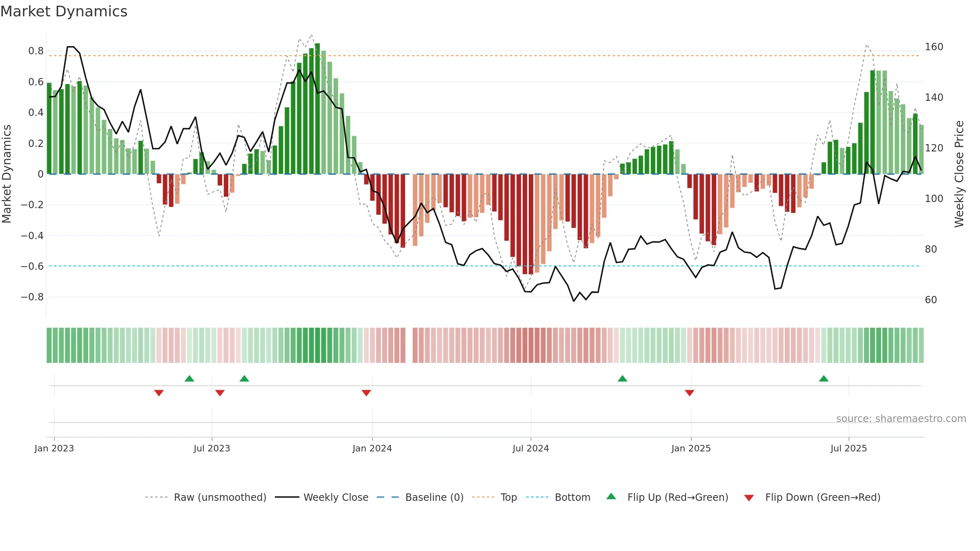Click the Jan 2025 x-axis label
Viewport: 980px width, 551px height.
691,448
